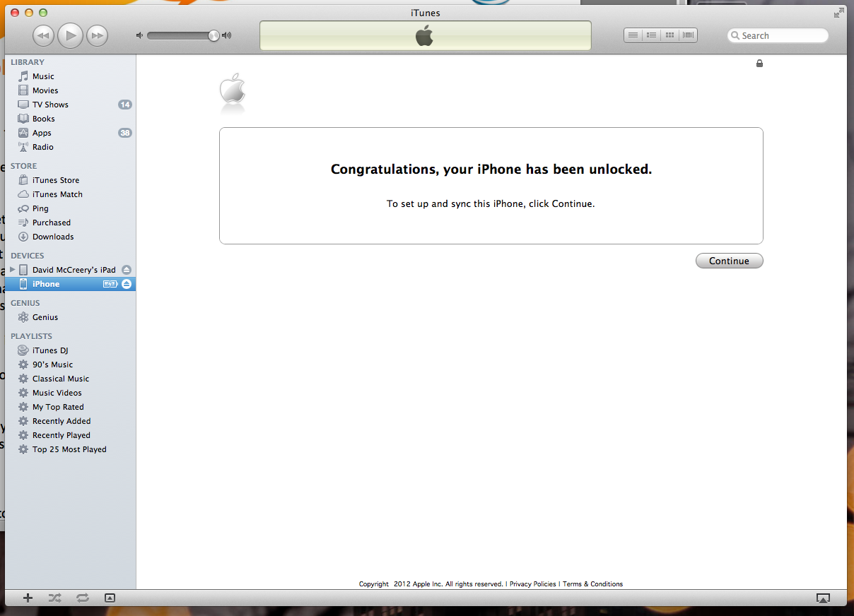The width and height of the screenshot is (854, 616).
Task: Click the low volume speaker icon
Action: (139, 35)
